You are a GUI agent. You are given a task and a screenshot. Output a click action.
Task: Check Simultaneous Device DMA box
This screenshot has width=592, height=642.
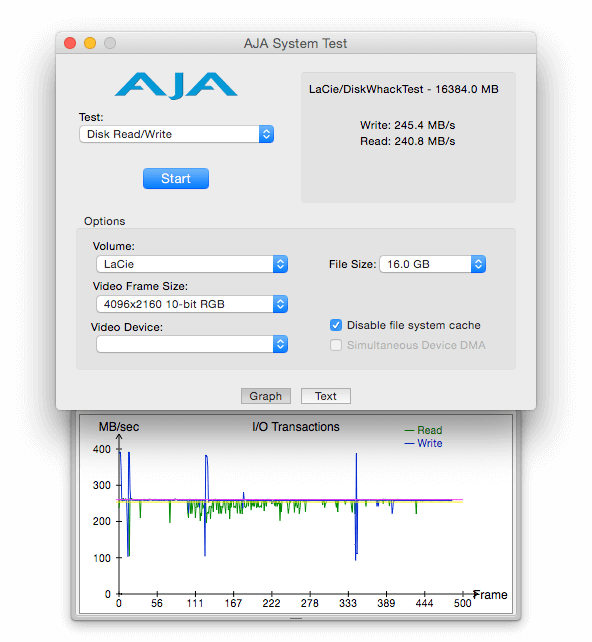click(336, 345)
